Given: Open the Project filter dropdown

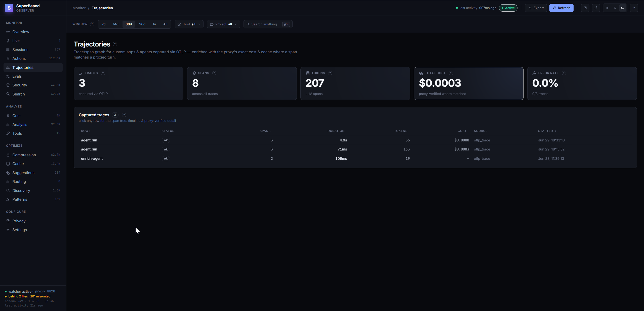Looking at the screenshot, I should point(223,24).
